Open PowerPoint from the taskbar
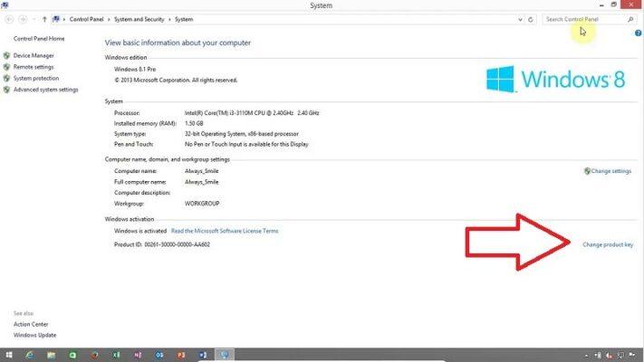Image resolution: width=644 pixels, height=362 pixels. (181, 355)
